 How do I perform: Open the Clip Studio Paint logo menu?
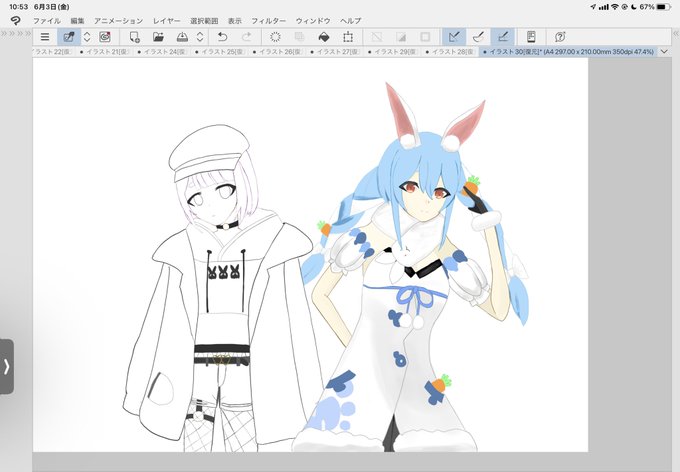(16, 20)
